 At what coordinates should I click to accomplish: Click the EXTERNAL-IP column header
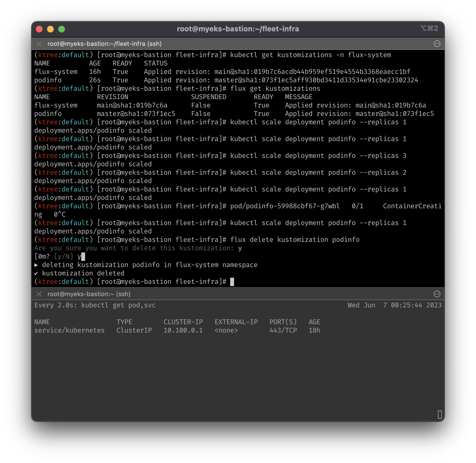coord(236,322)
